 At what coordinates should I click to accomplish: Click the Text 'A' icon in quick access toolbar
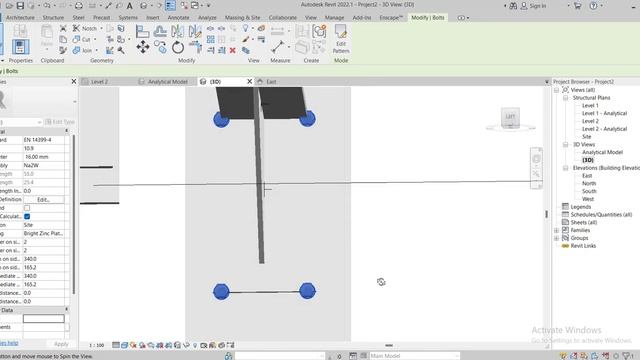pos(129,6)
